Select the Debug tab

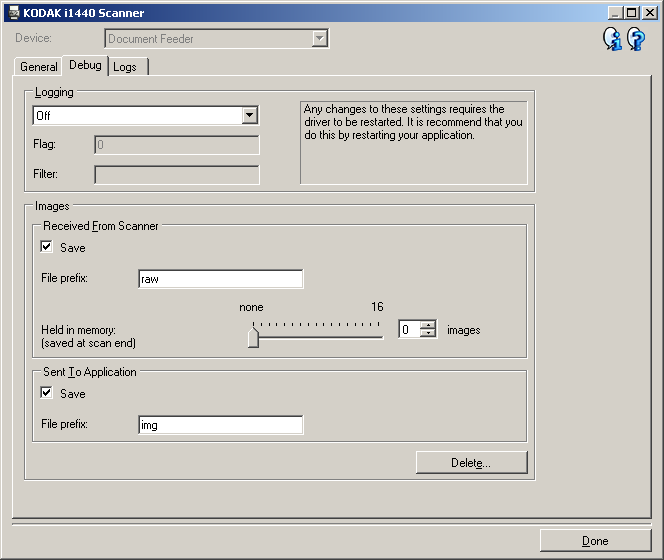85,65
